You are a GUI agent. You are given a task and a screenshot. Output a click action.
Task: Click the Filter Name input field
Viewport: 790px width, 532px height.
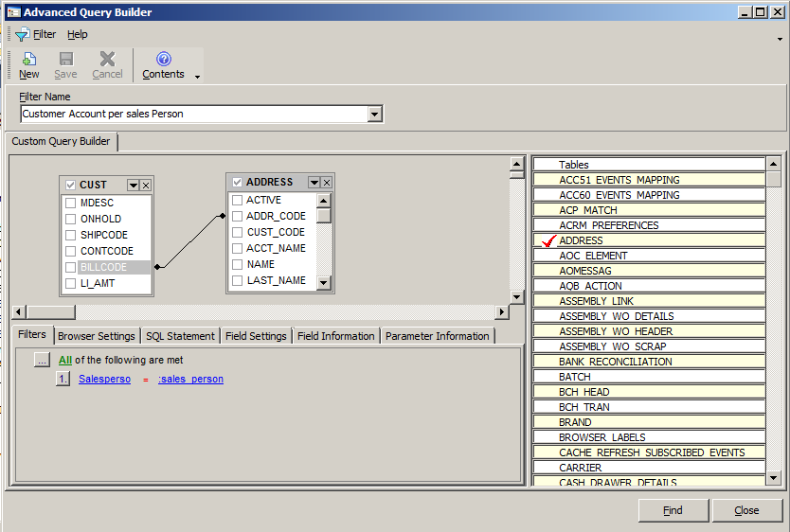[194, 115]
